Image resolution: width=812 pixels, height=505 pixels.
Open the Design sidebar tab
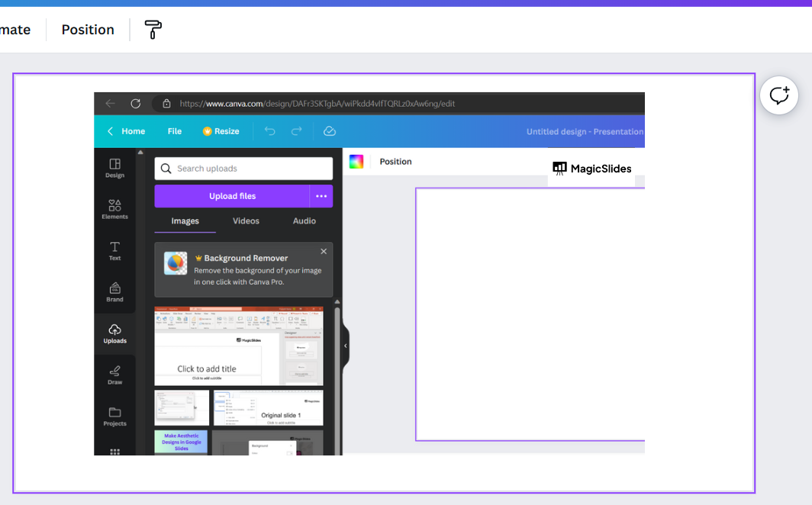coord(115,168)
